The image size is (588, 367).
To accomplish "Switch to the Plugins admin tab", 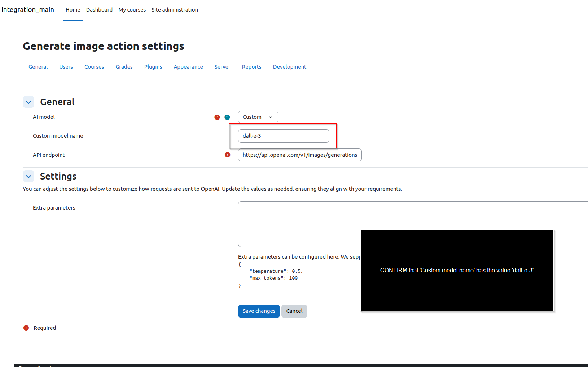I will [153, 67].
